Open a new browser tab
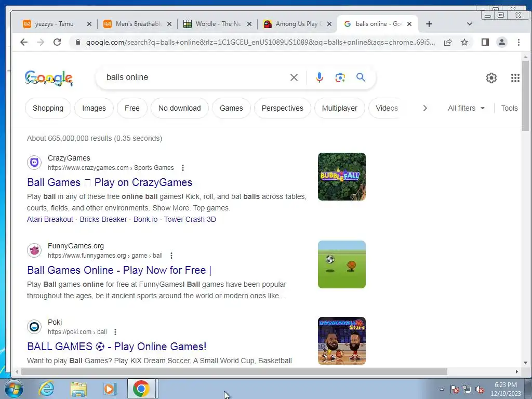 (x=429, y=24)
